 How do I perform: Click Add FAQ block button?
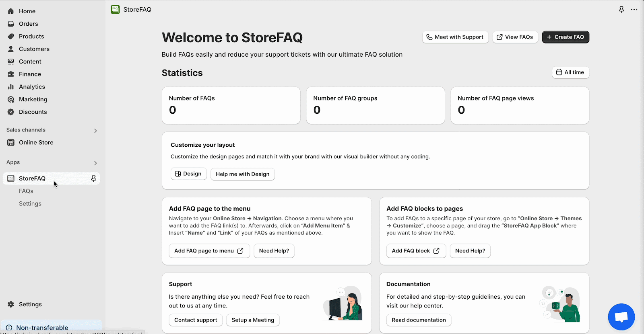click(416, 251)
